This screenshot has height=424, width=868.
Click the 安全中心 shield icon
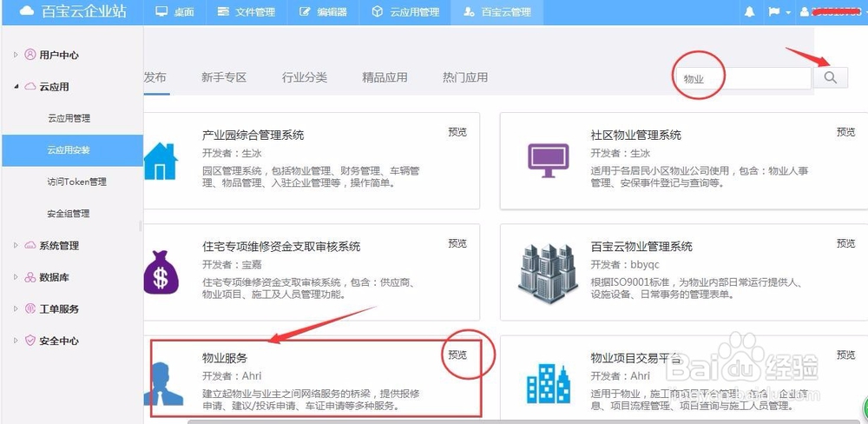tap(30, 341)
